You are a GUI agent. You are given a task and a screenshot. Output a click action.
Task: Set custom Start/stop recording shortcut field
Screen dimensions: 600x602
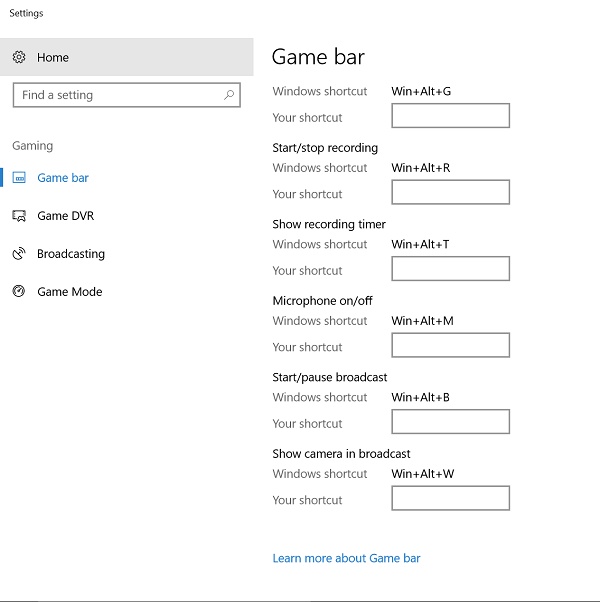coord(451,192)
